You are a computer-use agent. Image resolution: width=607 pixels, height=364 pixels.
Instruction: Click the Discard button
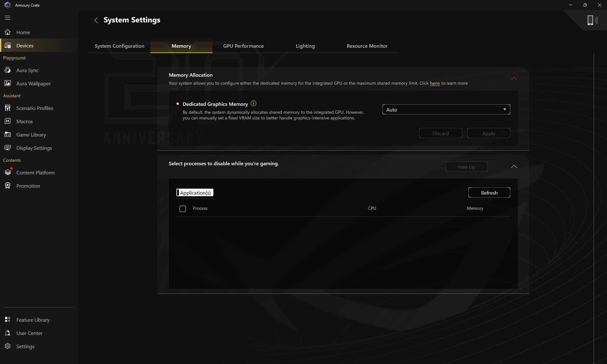tap(441, 133)
